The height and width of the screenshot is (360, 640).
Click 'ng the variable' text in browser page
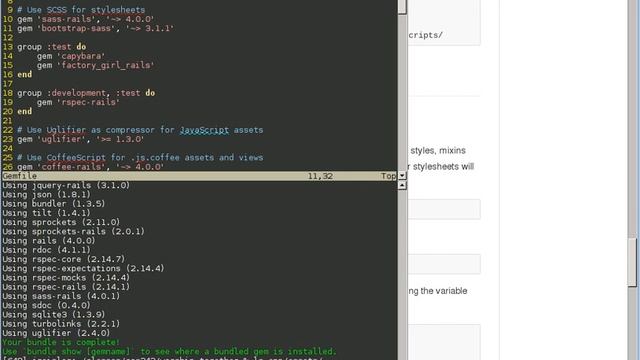[x=438, y=291]
